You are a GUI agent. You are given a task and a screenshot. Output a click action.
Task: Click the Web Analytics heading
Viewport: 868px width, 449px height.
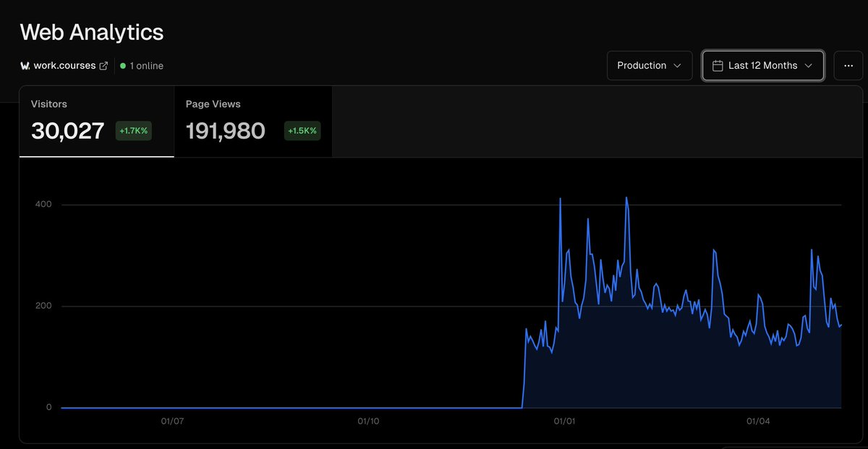point(92,32)
